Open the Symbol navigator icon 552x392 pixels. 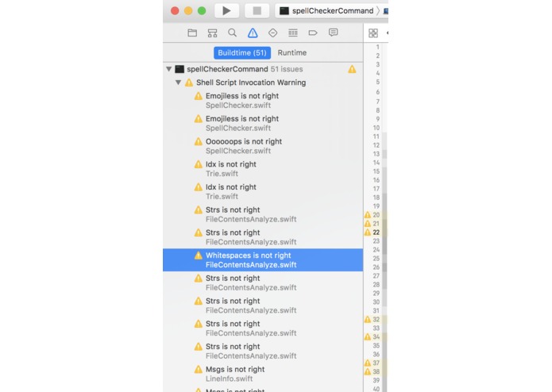(212, 33)
